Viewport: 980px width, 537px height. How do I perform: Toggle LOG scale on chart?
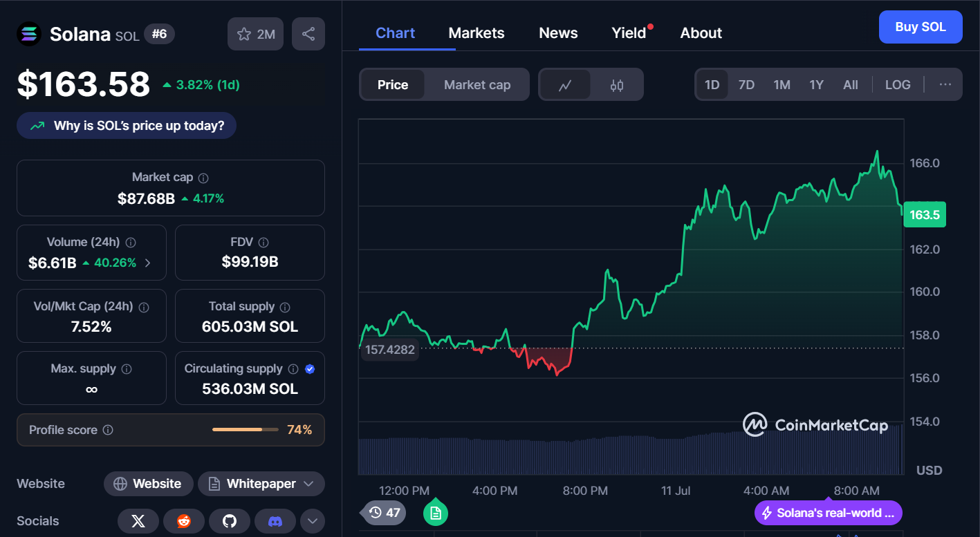pos(898,84)
